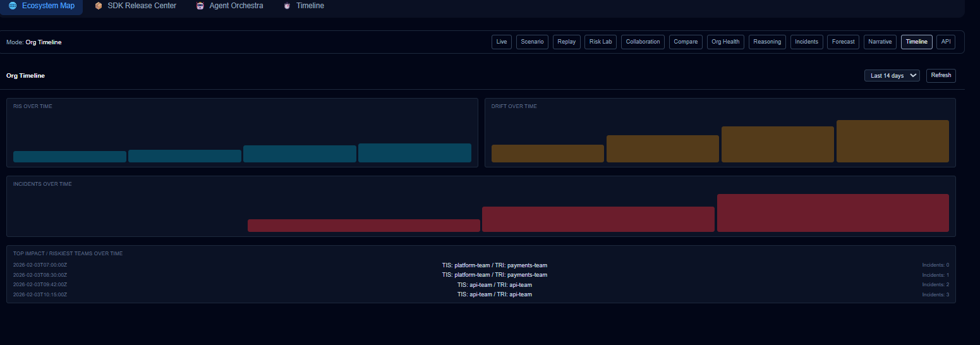Select Collaboration mode

[x=643, y=42]
